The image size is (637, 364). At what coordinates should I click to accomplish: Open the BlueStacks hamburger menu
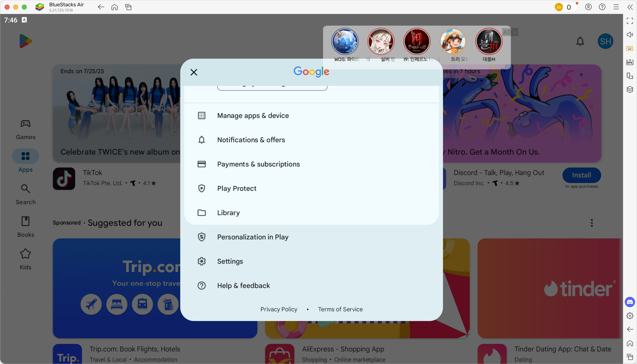pyautogui.click(x=616, y=7)
